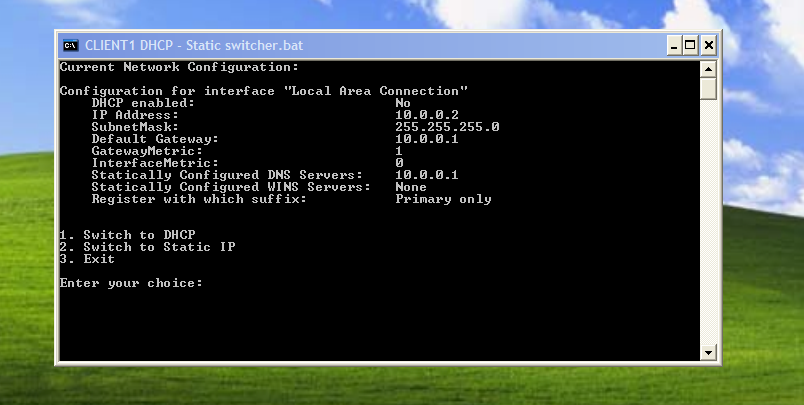Click the GatewayMetric value 1
The height and width of the screenshot is (405, 804).
pos(399,151)
